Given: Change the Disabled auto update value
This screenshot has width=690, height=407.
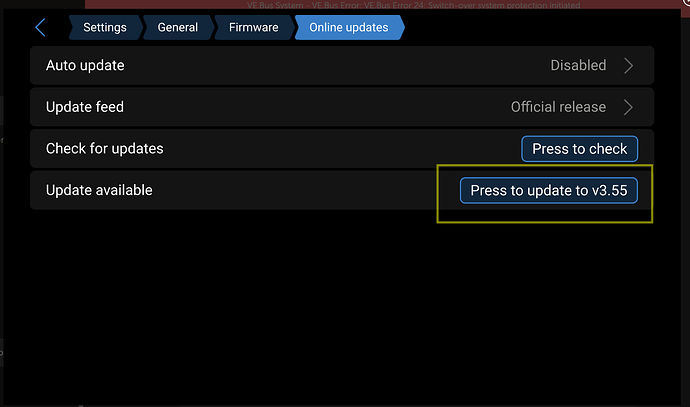Looking at the screenshot, I should pyautogui.click(x=578, y=66).
